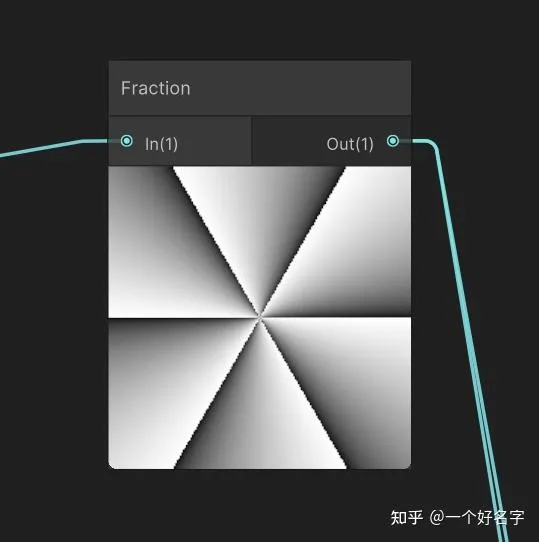This screenshot has height=542, width=539.
Task: Select the Fraction node title bar
Action: (260, 88)
